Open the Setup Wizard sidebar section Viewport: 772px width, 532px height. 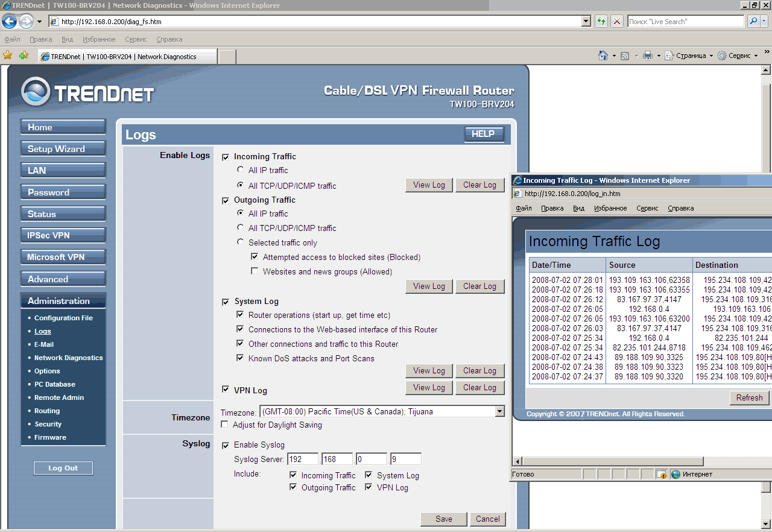click(63, 148)
